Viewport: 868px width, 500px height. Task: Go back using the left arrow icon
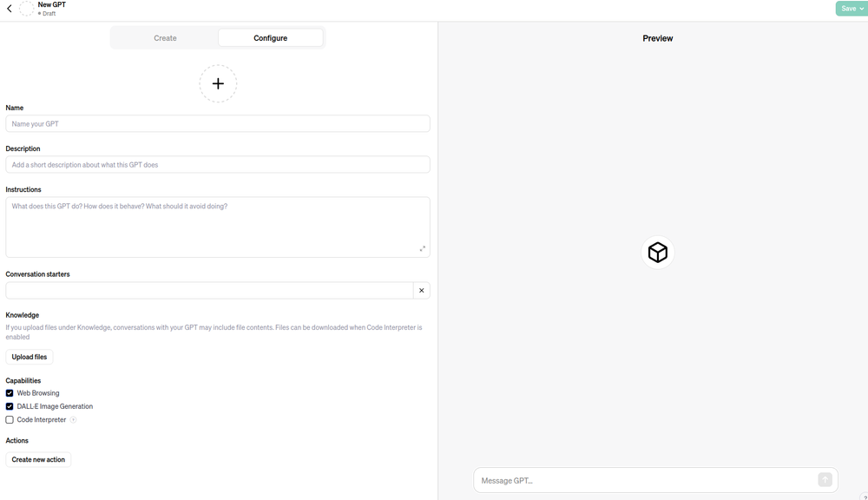point(10,9)
